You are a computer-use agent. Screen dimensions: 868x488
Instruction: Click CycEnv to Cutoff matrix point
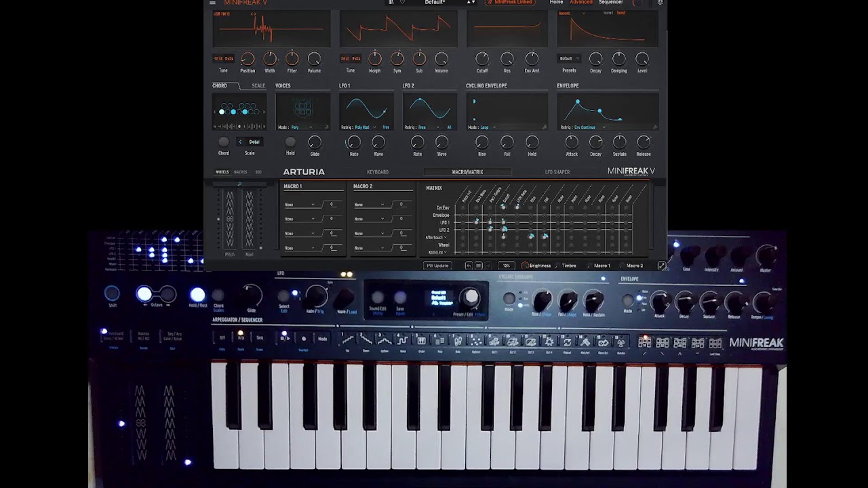[503, 207]
